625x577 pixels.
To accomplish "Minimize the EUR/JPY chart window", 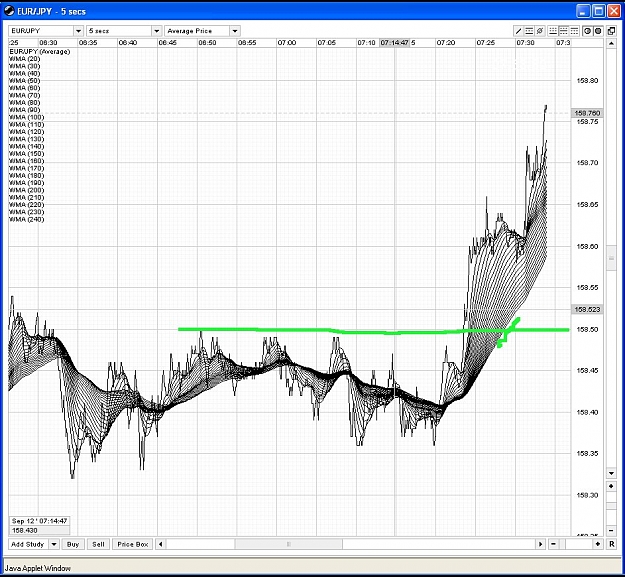I will 584,11.
